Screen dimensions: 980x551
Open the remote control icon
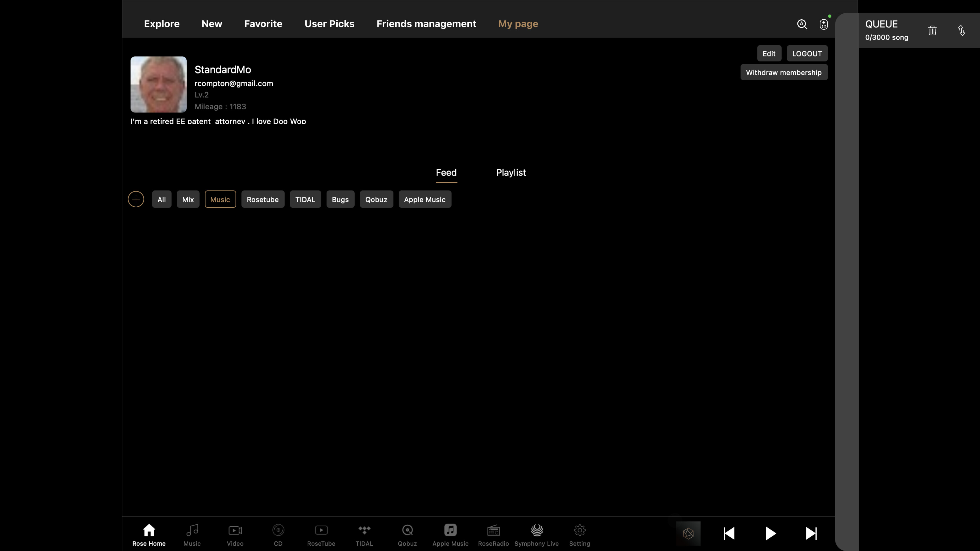coord(824,24)
